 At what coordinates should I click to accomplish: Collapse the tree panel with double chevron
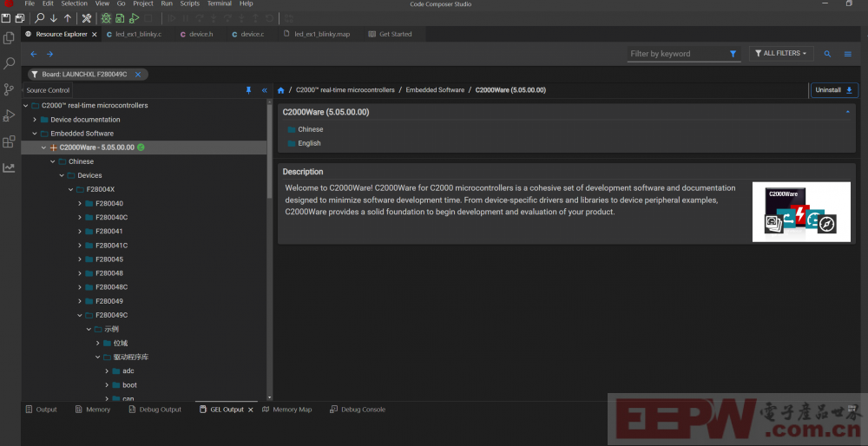(x=264, y=90)
